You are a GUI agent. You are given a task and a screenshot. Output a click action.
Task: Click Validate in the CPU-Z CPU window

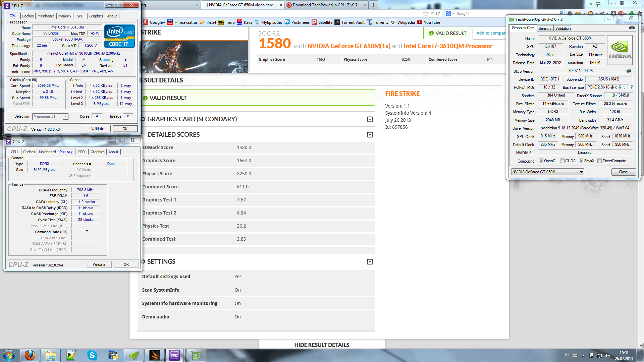point(98,129)
